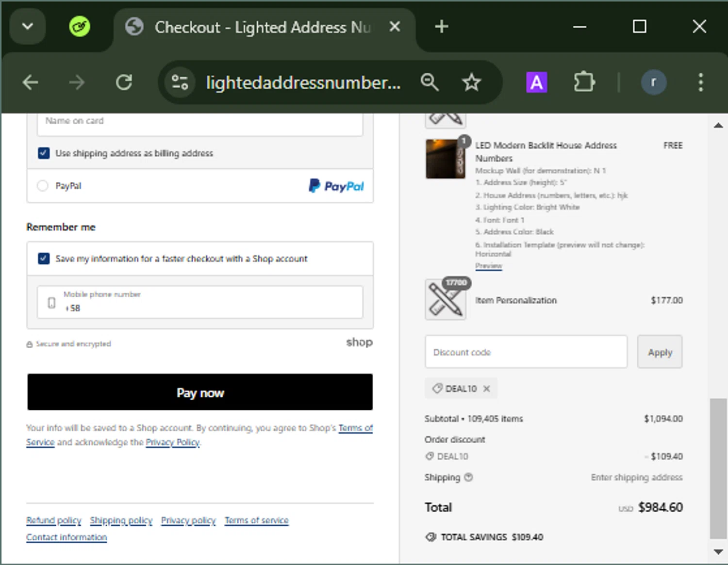Click the Discount code field
Screen dimensions: 728x565
click(x=526, y=352)
